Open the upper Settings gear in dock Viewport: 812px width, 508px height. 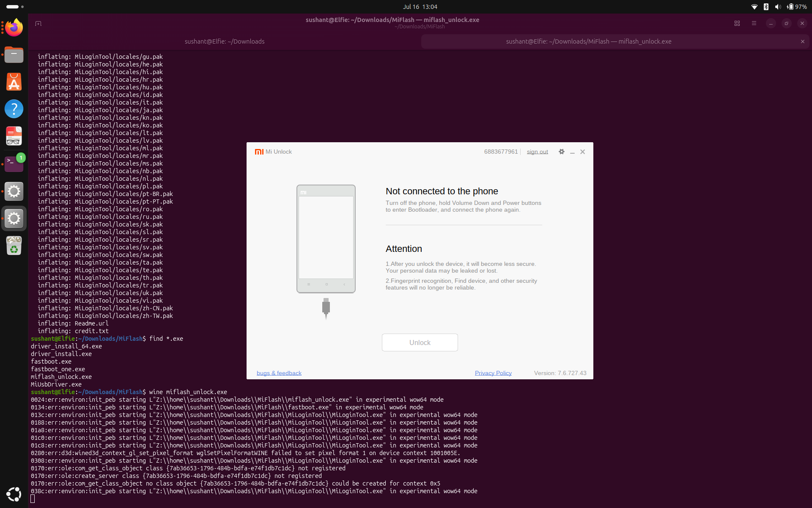[x=14, y=191]
